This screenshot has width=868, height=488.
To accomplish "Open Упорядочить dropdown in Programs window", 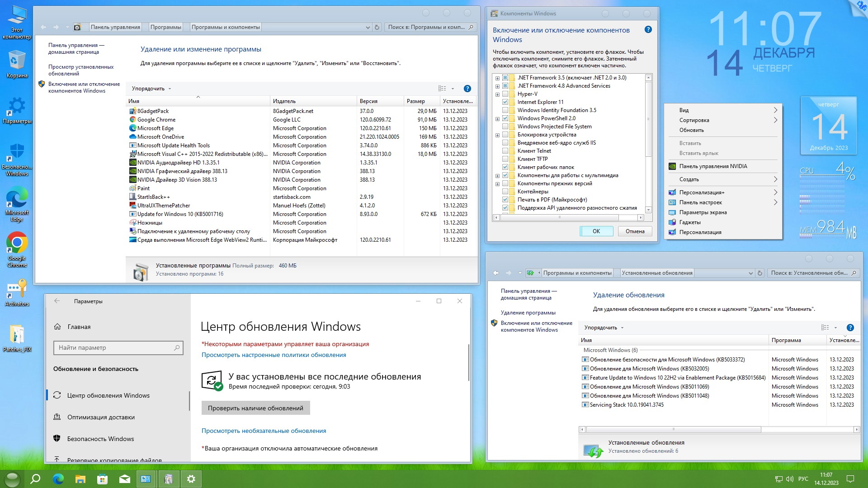I will pyautogui.click(x=151, y=89).
